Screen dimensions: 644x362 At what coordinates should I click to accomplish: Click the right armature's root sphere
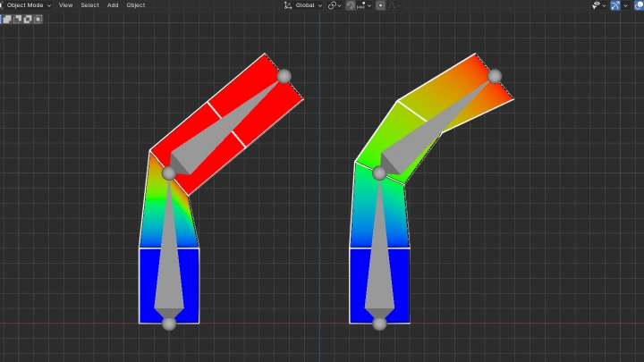pyautogui.click(x=379, y=324)
